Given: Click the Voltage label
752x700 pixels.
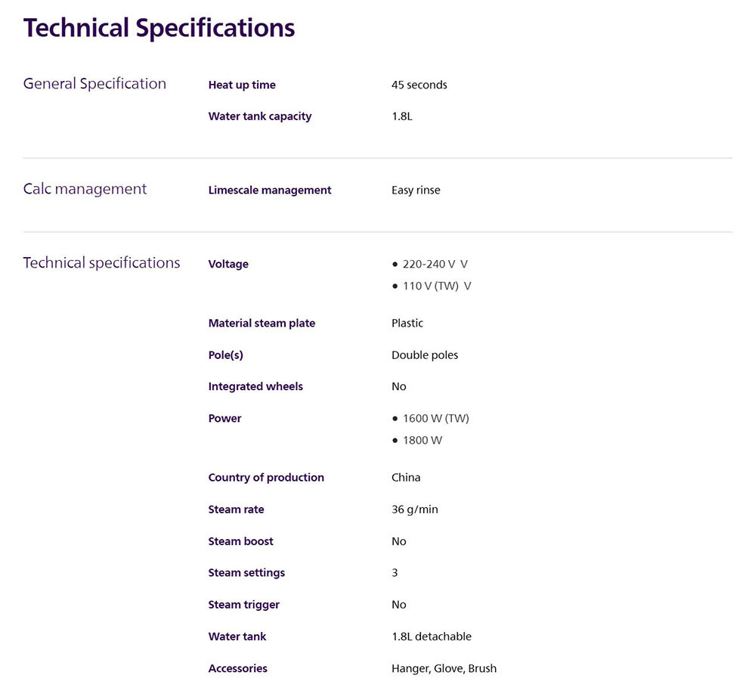Looking at the screenshot, I should pos(228,265).
